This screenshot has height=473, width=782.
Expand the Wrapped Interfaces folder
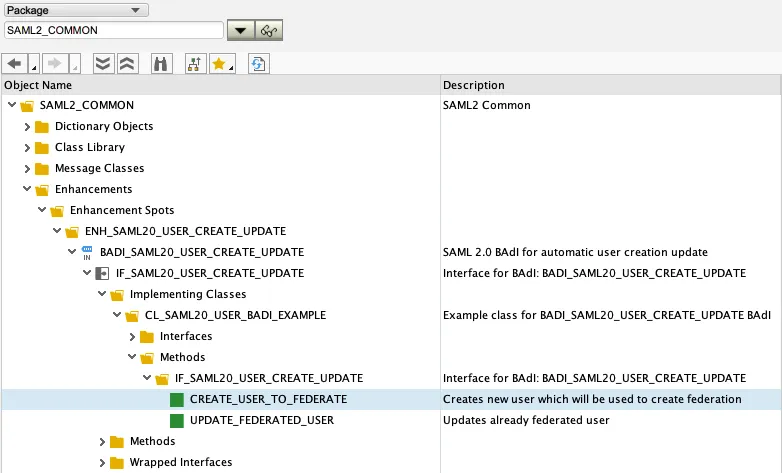[102, 463]
